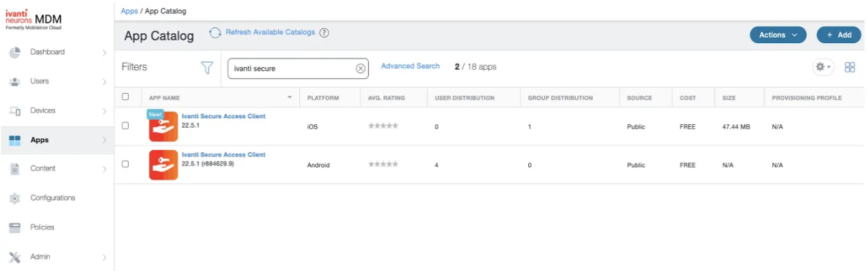Viewport: 868px width, 271px height.
Task: Open the table settings gear icon
Action: tap(823, 67)
